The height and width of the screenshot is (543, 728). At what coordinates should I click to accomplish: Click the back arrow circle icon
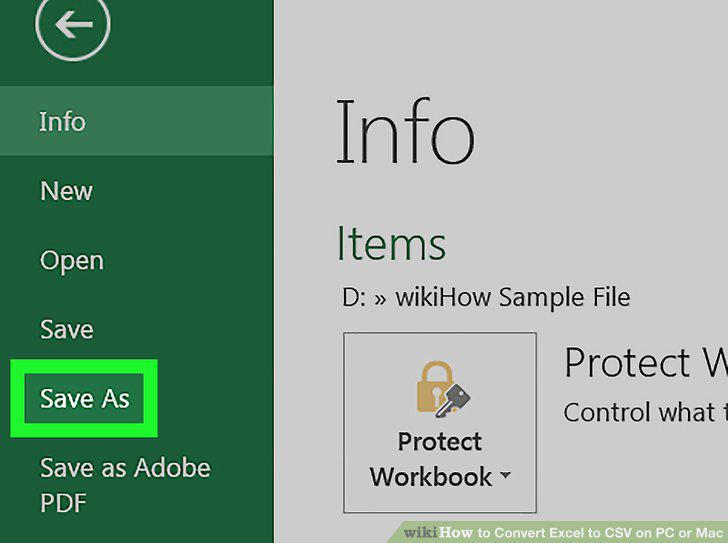pos(73,24)
